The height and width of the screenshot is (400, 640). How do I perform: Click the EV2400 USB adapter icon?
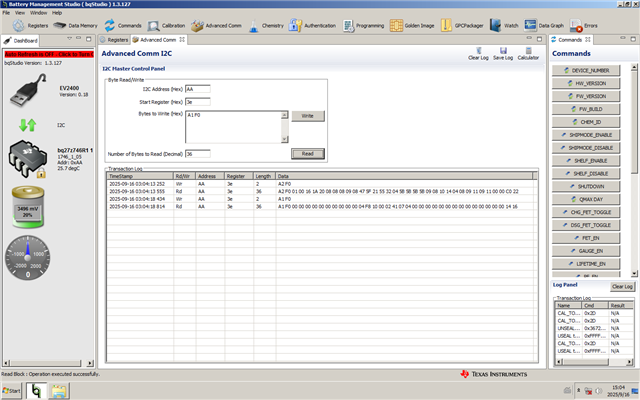[x=28, y=91]
